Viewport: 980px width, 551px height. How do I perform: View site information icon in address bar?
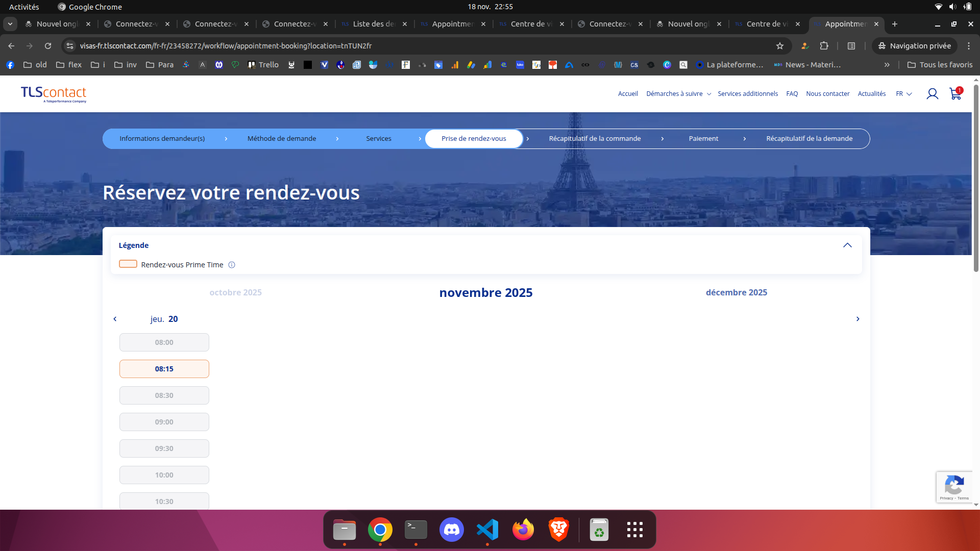(x=70, y=46)
